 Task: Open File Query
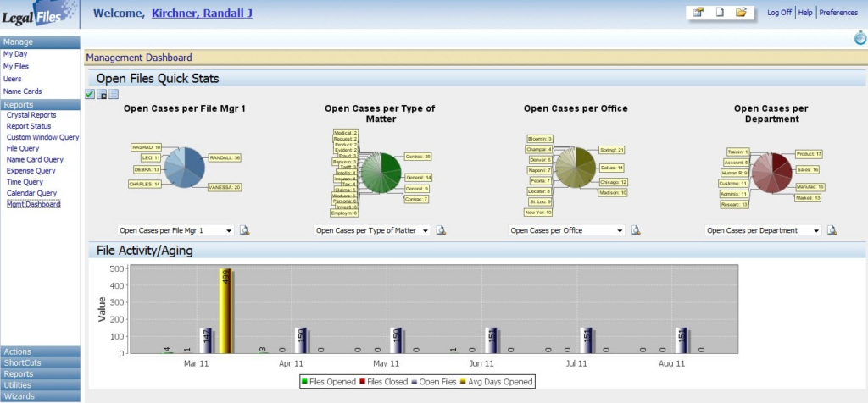click(x=23, y=148)
